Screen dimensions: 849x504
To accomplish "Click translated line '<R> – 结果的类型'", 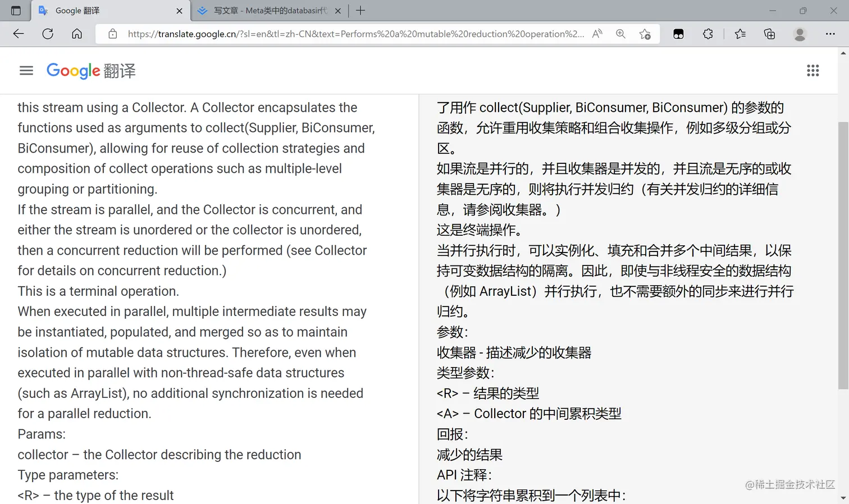I will (488, 393).
